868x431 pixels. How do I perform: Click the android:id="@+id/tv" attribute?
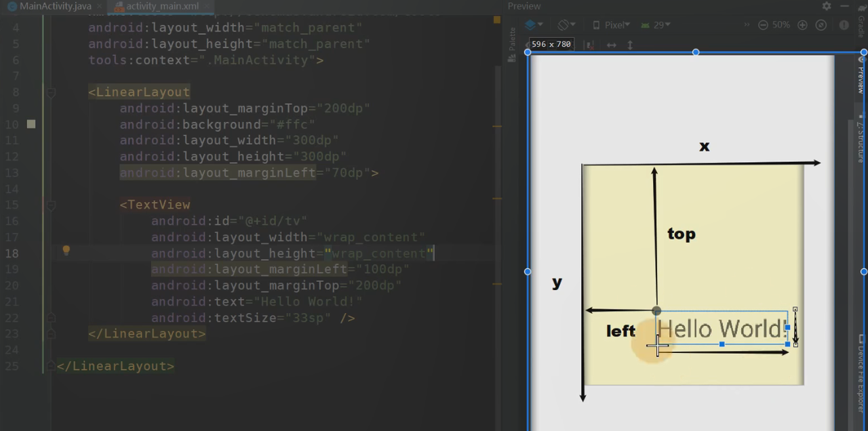[x=229, y=221]
